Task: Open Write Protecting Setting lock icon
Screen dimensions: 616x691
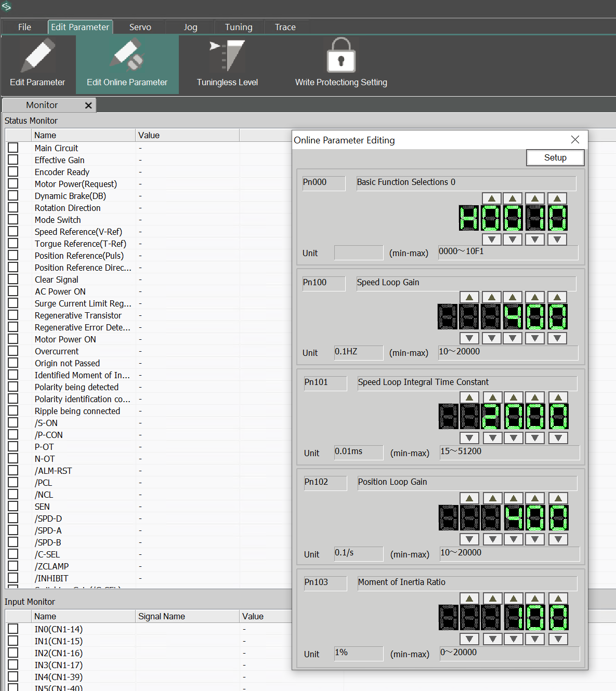Action: tap(341, 56)
